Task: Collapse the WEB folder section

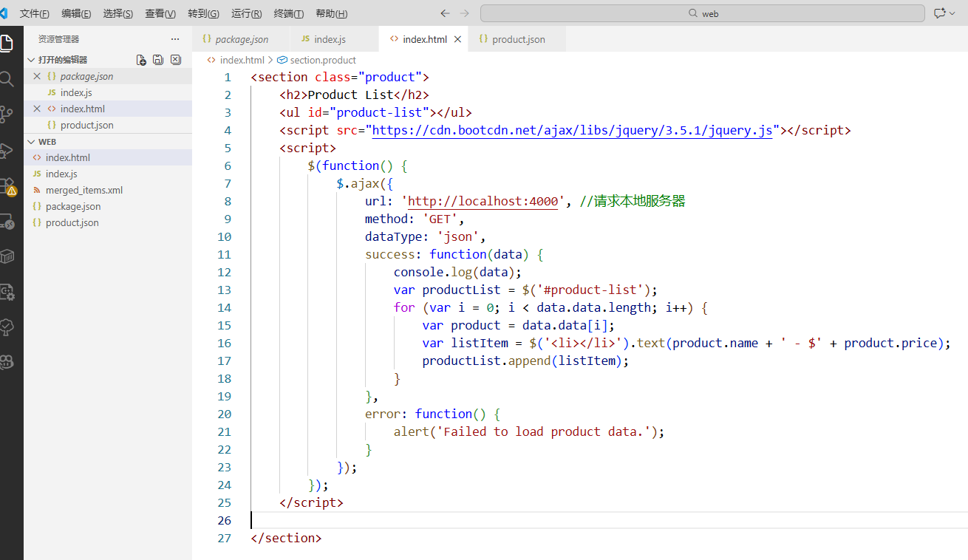Action: pyautogui.click(x=31, y=141)
